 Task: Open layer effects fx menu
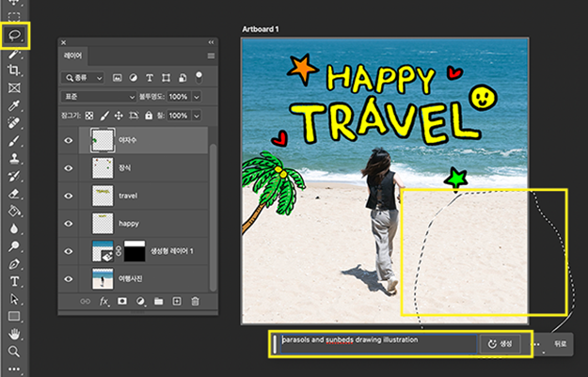pyautogui.click(x=103, y=301)
